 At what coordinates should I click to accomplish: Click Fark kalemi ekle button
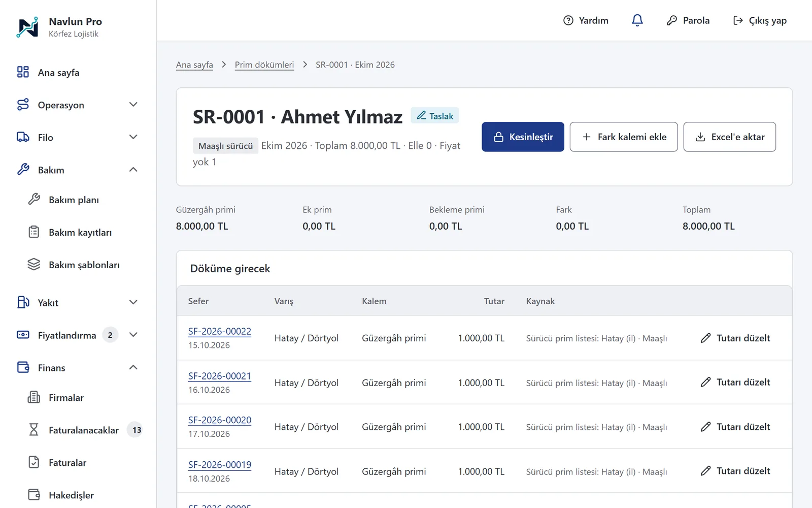tap(624, 137)
